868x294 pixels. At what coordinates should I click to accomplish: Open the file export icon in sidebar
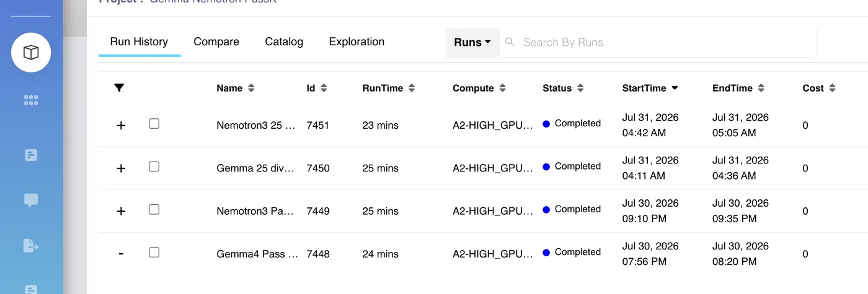coord(31,246)
